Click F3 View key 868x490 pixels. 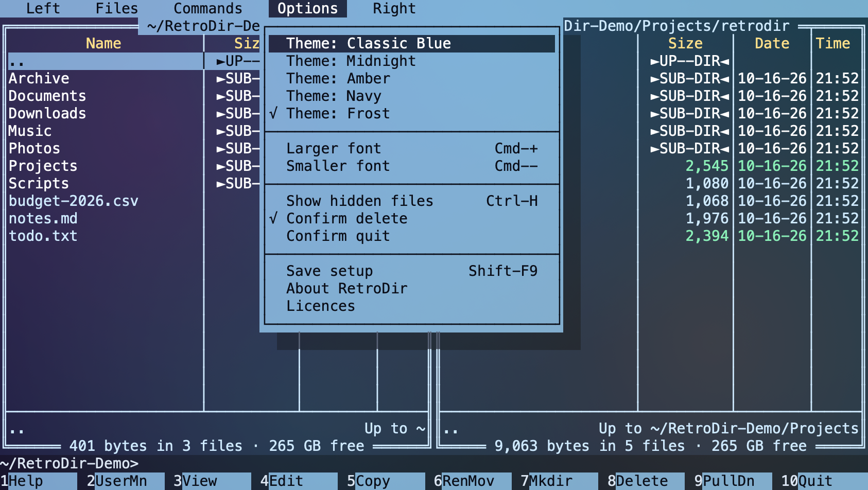point(212,481)
